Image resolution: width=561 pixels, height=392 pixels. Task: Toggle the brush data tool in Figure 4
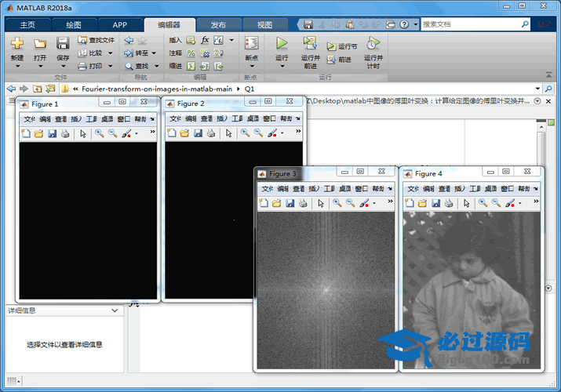pyautogui.click(x=509, y=203)
